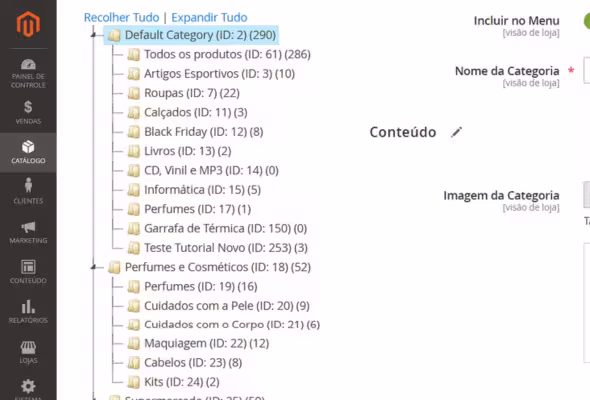Viewport: 590px width, 400px height.
Task: Open the Conteúdo section heading
Action: coord(403,132)
